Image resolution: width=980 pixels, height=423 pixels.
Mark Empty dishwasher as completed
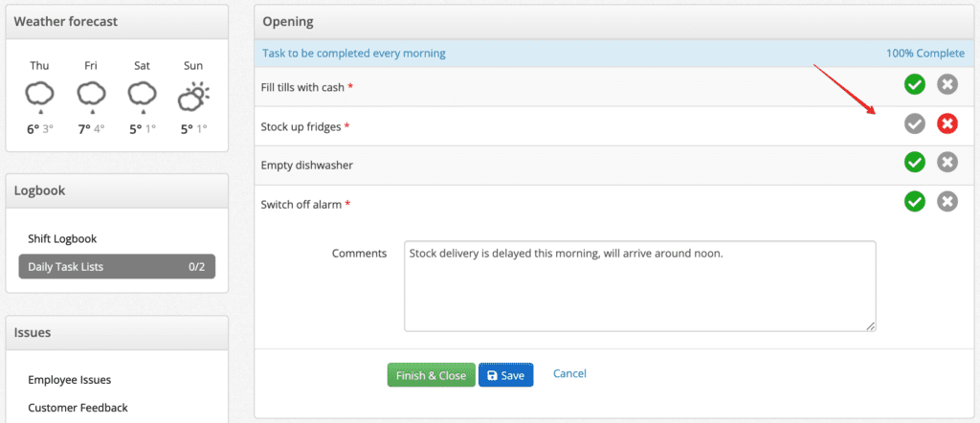point(914,163)
